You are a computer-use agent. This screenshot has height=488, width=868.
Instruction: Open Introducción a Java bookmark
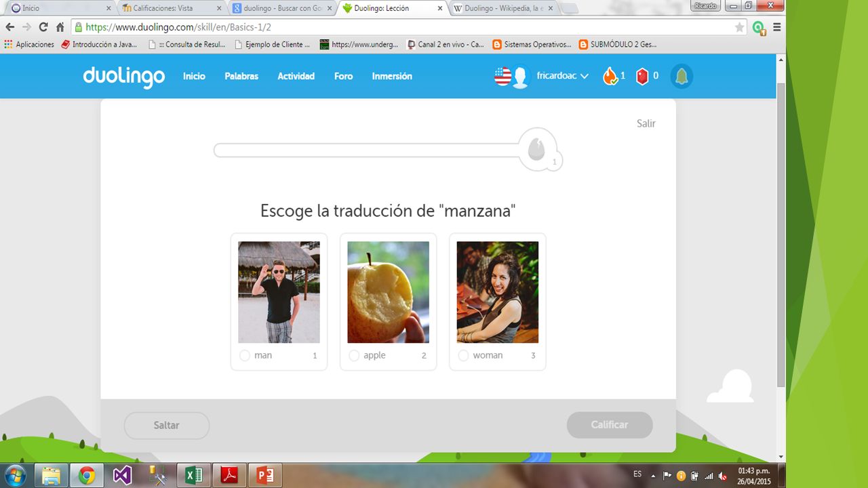tap(99, 45)
